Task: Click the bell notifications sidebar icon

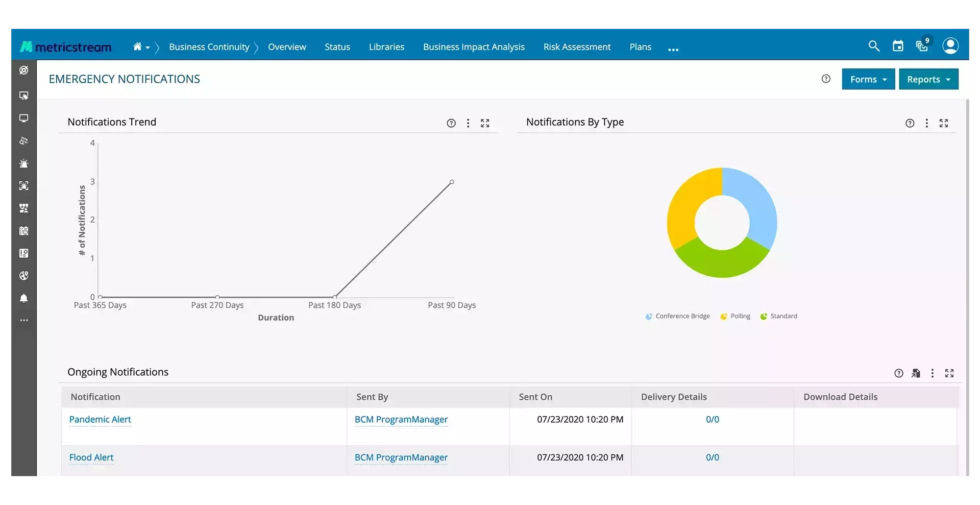Action: click(x=24, y=298)
